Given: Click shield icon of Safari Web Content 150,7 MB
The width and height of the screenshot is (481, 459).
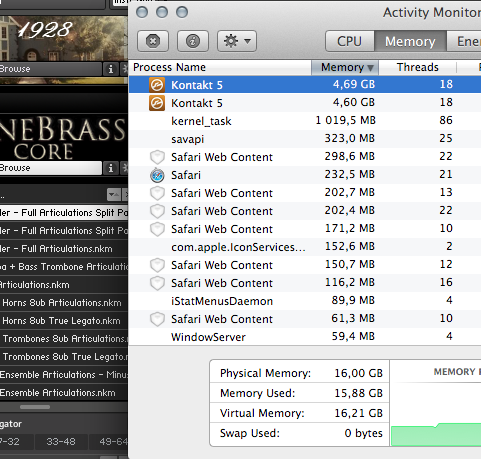Looking at the screenshot, I should point(157,265).
